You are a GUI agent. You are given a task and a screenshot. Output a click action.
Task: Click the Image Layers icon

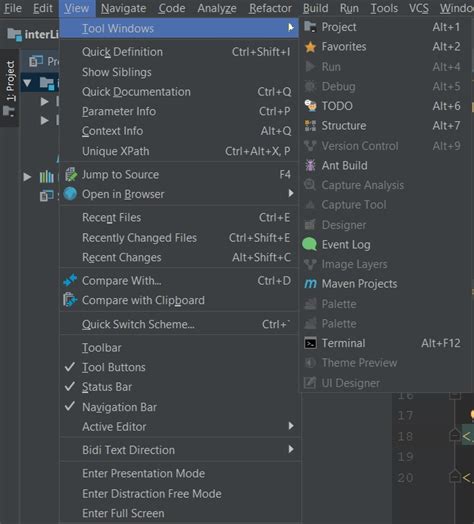pos(310,264)
